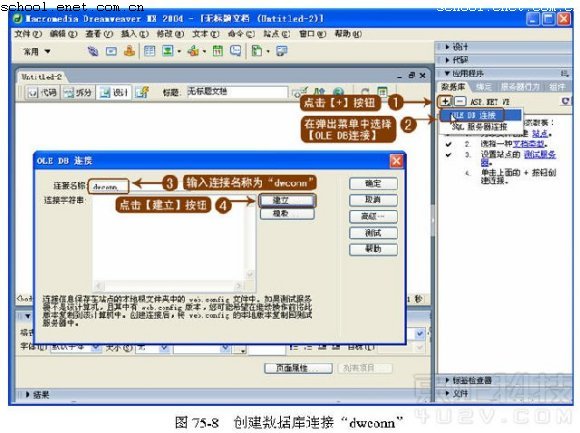The image size is (580, 433).
Task: Click the Media insert icon
Action: (193, 51)
